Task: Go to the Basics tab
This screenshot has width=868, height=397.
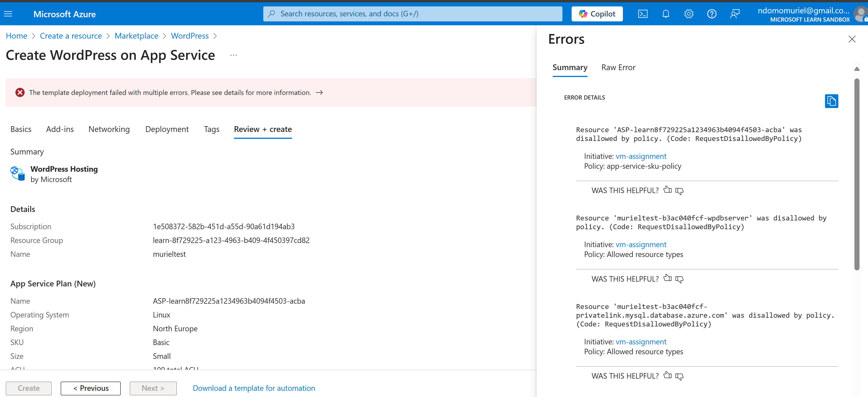Action: pyautogui.click(x=21, y=129)
